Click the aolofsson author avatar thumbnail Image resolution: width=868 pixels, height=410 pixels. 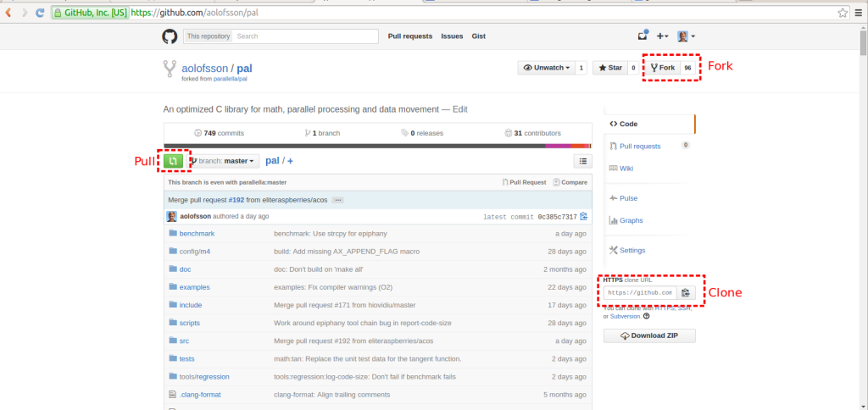pyautogui.click(x=172, y=216)
